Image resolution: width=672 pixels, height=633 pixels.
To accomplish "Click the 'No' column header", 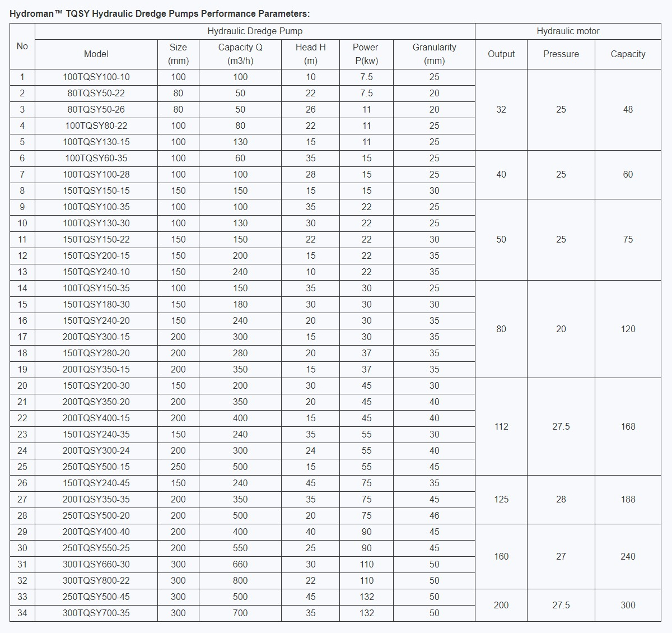I will [x=22, y=46].
